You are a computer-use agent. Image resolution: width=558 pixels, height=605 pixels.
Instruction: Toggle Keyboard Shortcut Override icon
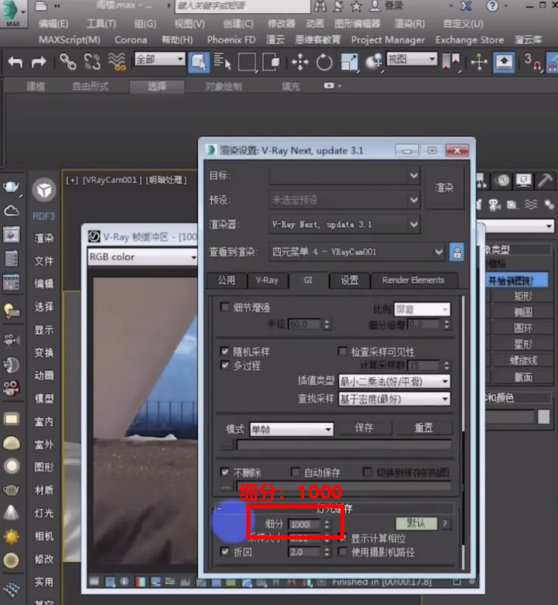point(504,62)
